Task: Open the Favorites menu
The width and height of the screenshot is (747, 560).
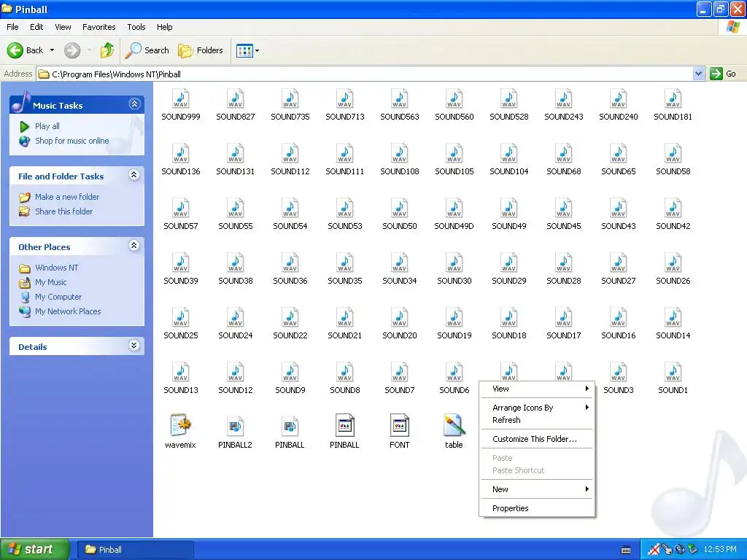Action: (x=98, y=27)
